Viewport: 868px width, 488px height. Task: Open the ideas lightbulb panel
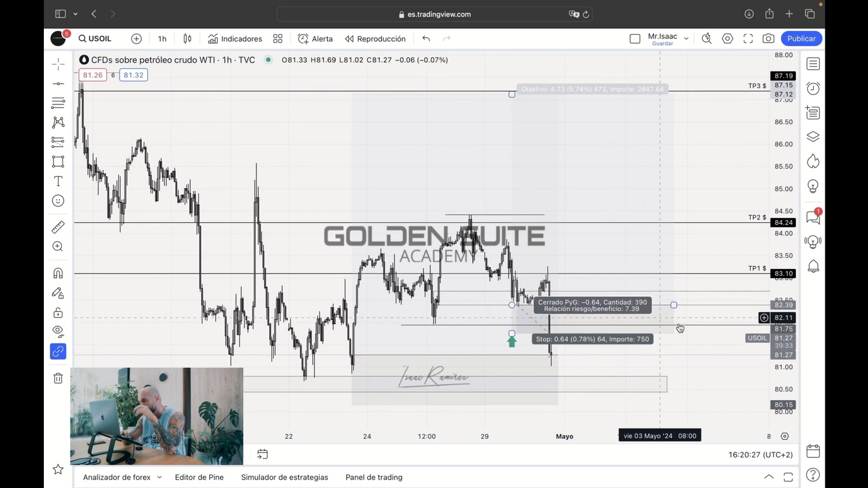point(813,187)
